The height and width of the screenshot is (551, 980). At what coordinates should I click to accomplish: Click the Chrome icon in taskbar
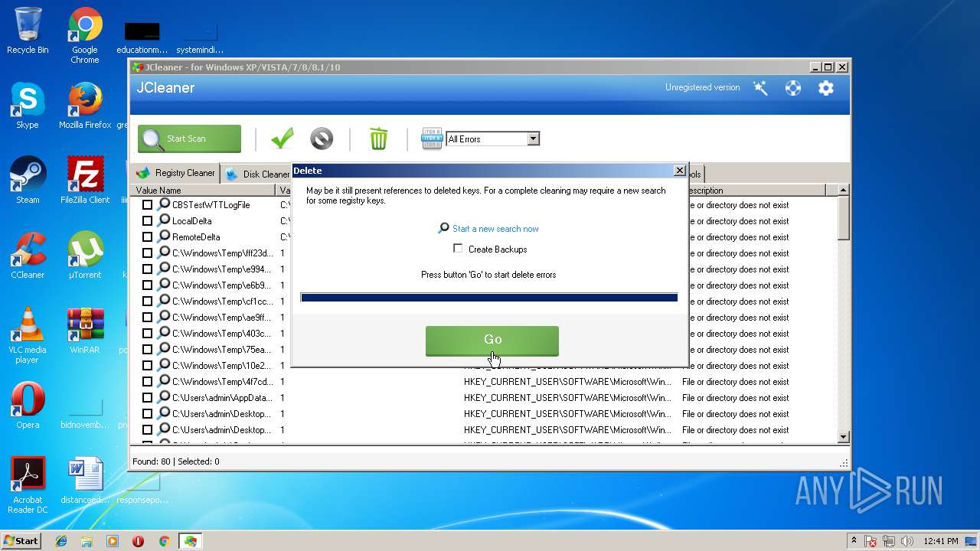(164, 541)
